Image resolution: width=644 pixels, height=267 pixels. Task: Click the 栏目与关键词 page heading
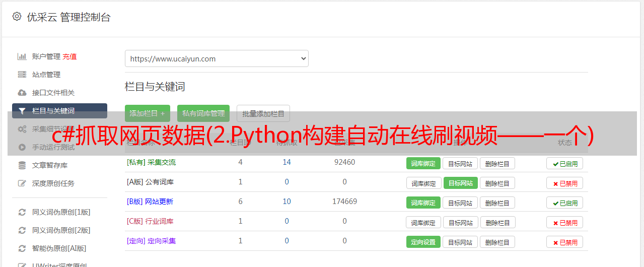pyautogui.click(x=155, y=87)
